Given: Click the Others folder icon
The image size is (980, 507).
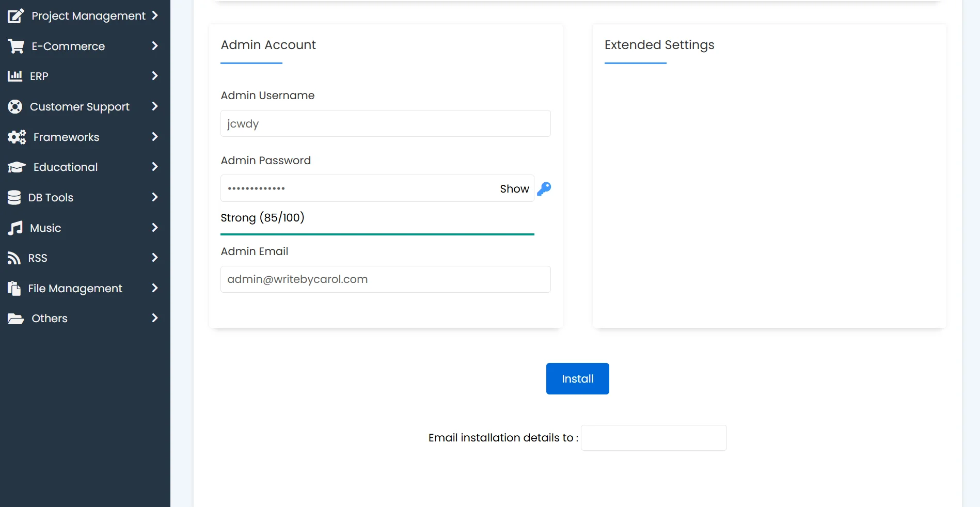Looking at the screenshot, I should [16, 319].
